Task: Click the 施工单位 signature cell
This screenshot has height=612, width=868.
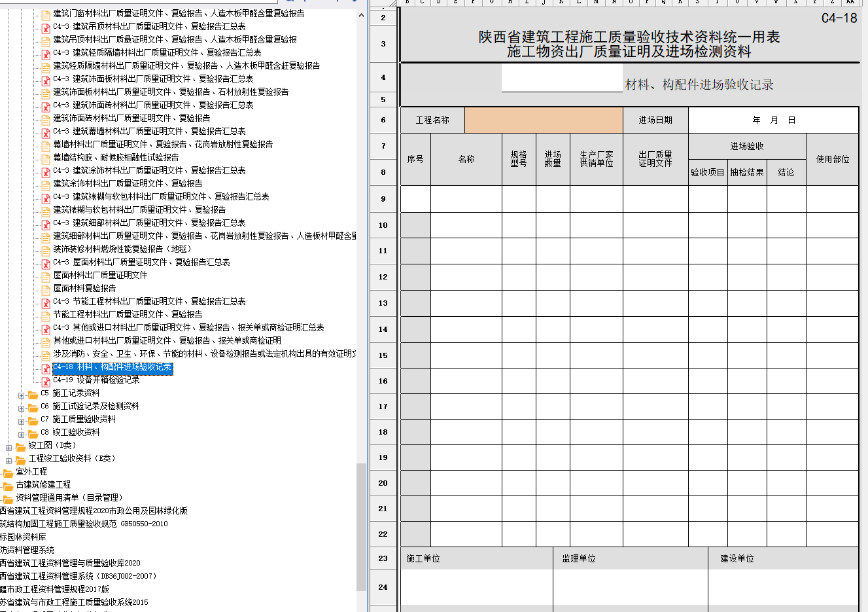Action: (477, 558)
